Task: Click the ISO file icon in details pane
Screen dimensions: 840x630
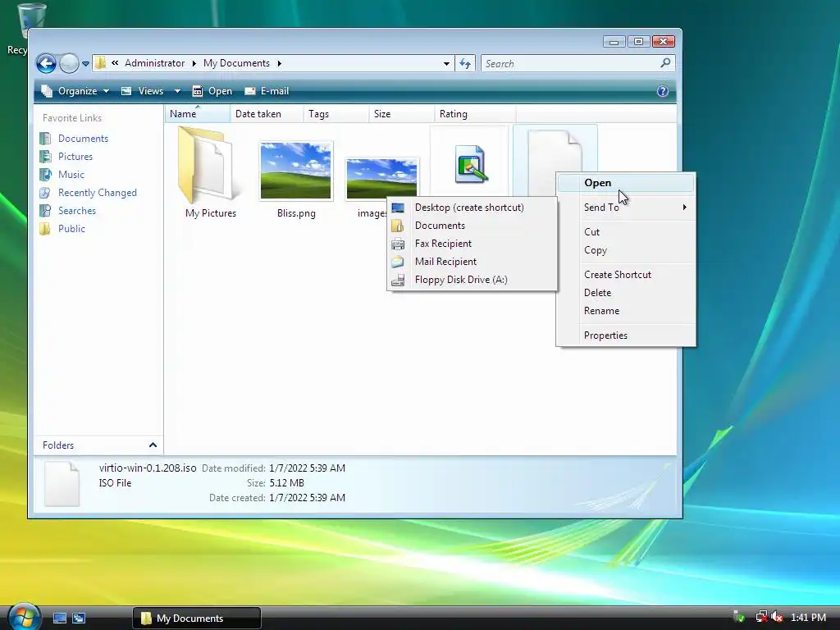Action: [x=62, y=484]
